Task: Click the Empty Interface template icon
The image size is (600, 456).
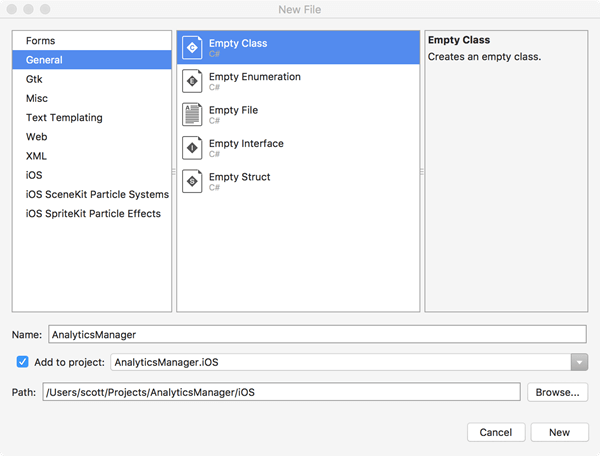Action: click(193, 148)
